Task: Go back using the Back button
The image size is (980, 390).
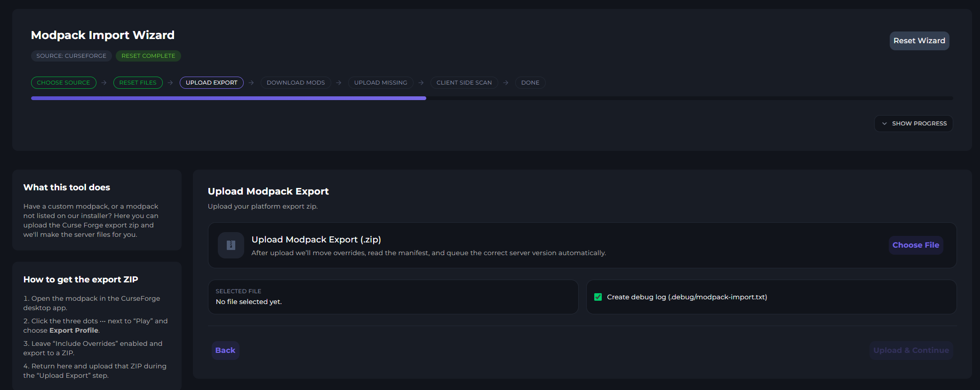Action: coord(225,351)
